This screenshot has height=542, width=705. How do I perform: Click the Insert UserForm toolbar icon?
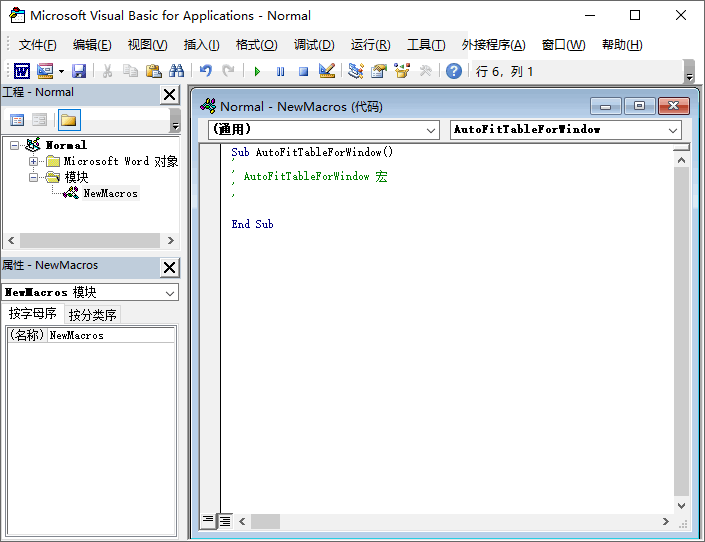click(45, 71)
